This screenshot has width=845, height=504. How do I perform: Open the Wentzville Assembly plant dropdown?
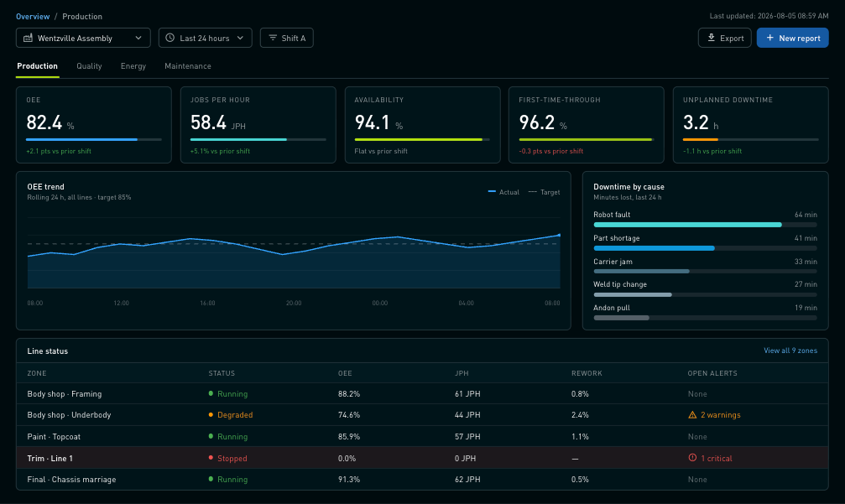point(83,39)
